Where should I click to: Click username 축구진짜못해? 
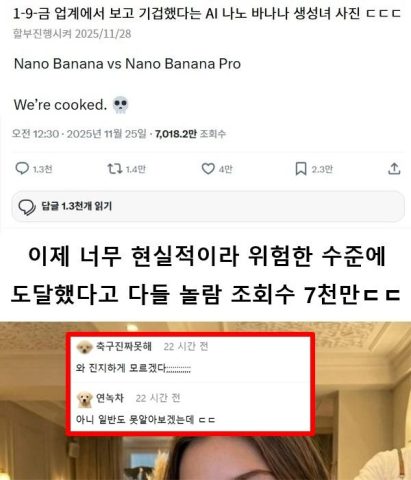pyautogui.click(x=124, y=346)
